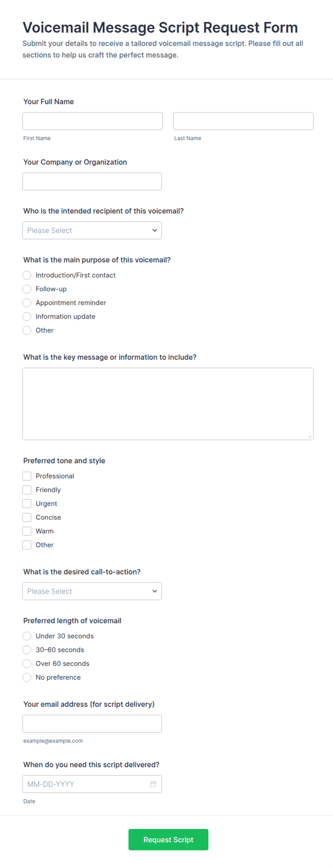Click the key message text area
Screen dimensions: 333x868
pos(168,404)
